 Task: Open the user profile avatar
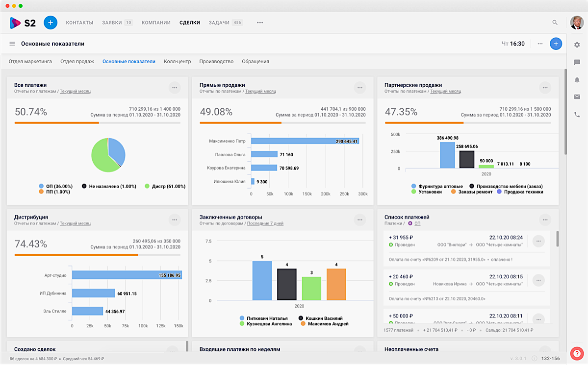pyautogui.click(x=577, y=23)
